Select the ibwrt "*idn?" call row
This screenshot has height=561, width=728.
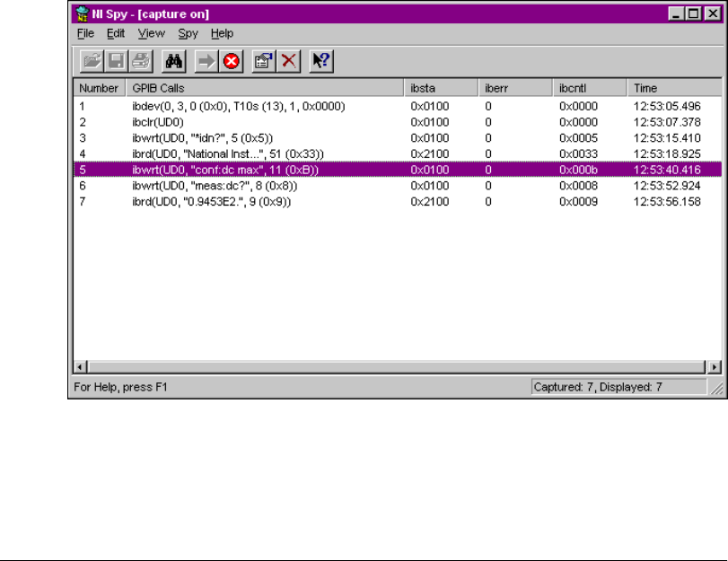pos(398,138)
